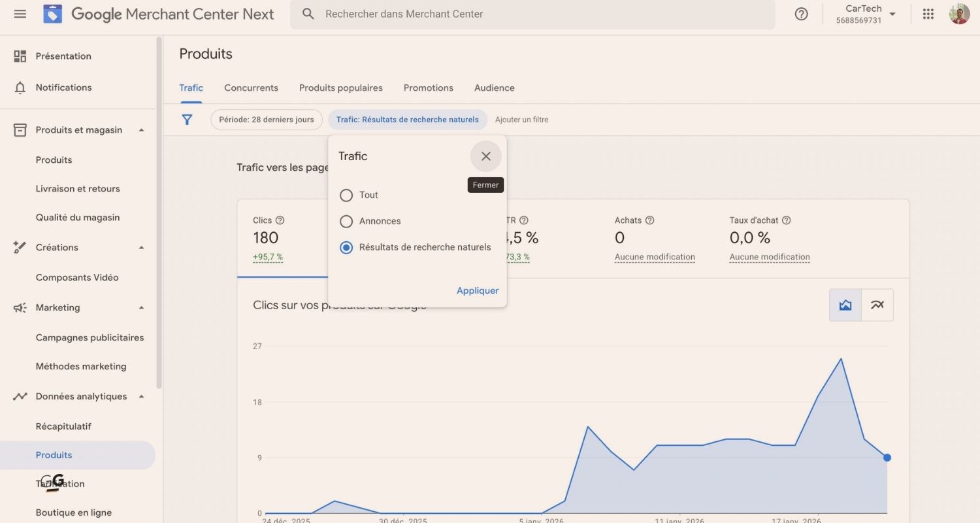Image resolution: width=980 pixels, height=523 pixels.
Task: Click the Notifications bell entry
Action: pyautogui.click(x=63, y=87)
